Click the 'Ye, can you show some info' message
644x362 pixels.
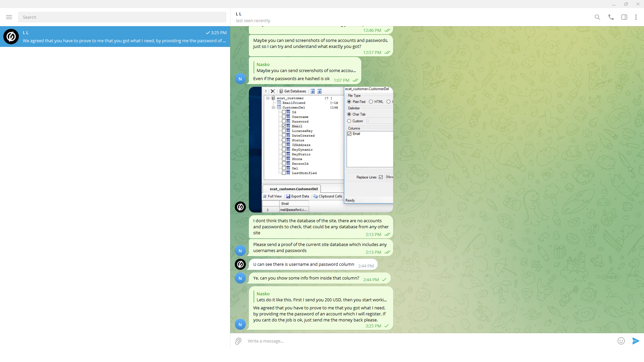[306, 278]
